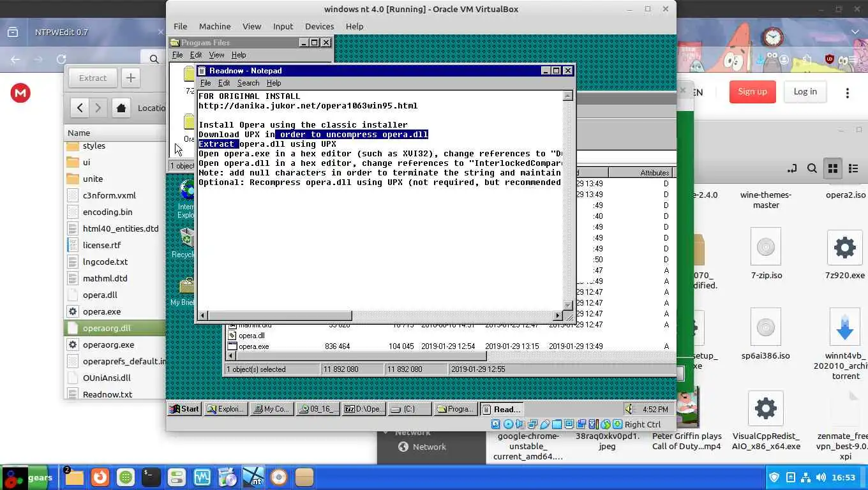Click the VirtualBox shared folders status icon
Viewport: 868px width, 490px height.
[x=557, y=424]
